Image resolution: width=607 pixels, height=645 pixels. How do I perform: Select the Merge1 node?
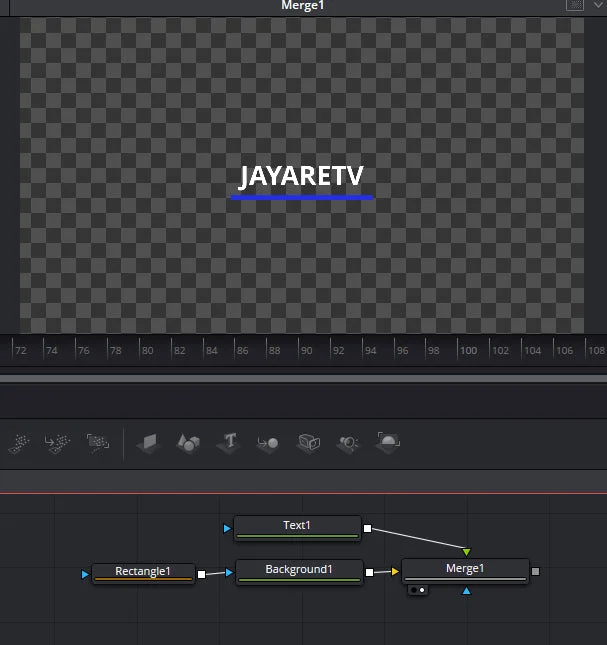tap(465, 571)
